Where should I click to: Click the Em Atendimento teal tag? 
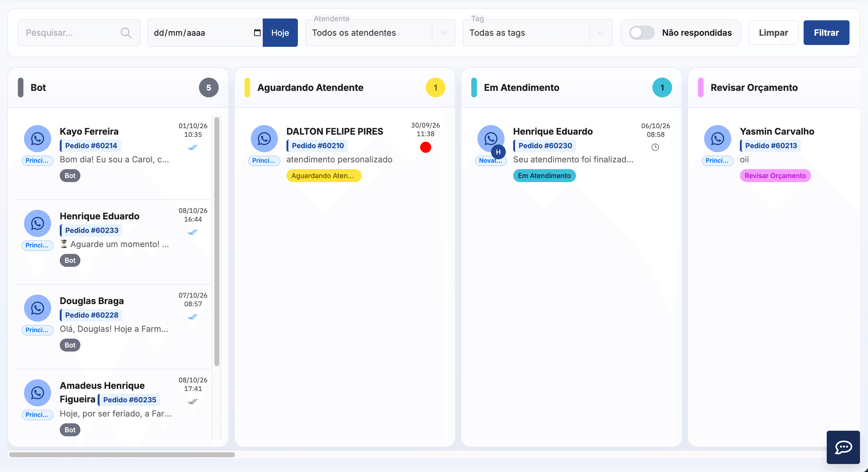tap(544, 176)
